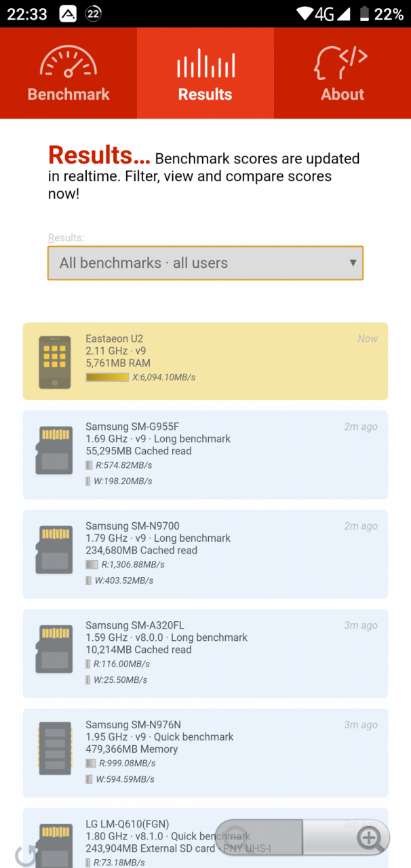Click the head with code About icon
Image resolution: width=411 pixels, height=868 pixels.
(340, 63)
